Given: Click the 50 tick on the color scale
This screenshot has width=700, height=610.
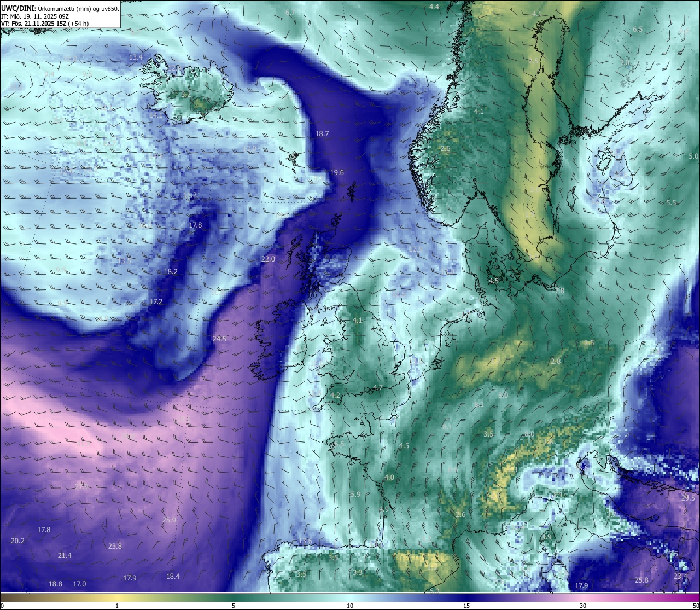Looking at the screenshot, I should click(696, 606).
